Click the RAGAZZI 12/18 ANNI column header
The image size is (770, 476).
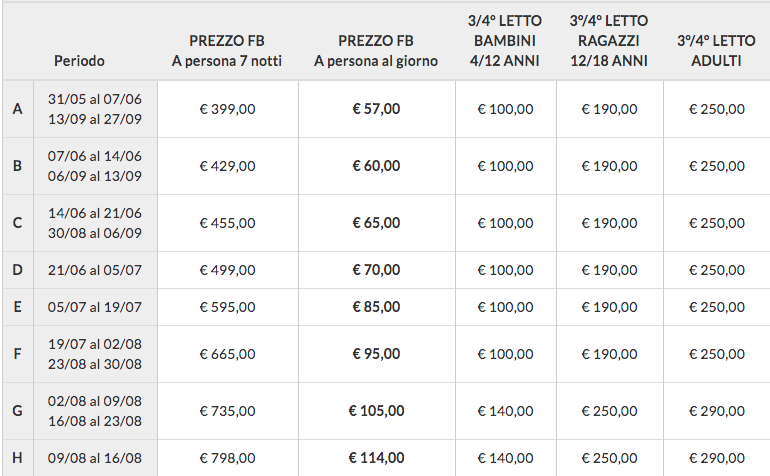coord(609,41)
